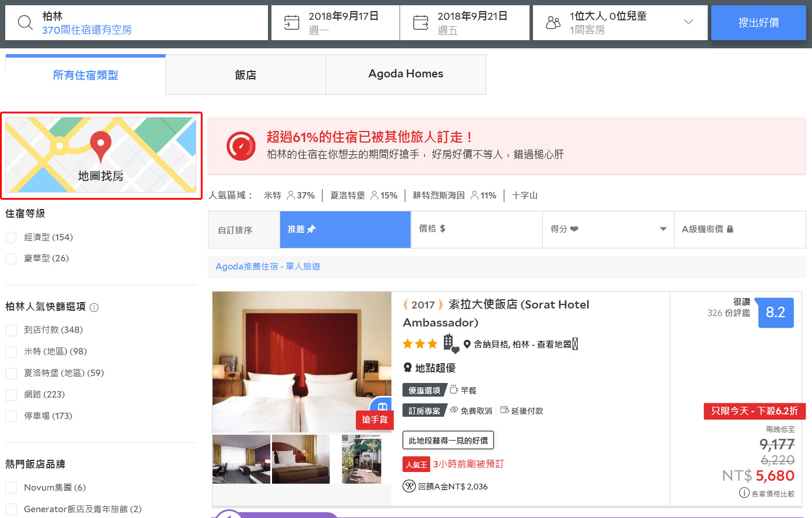Enable the 停車場 (173) checkbox

(x=11, y=416)
